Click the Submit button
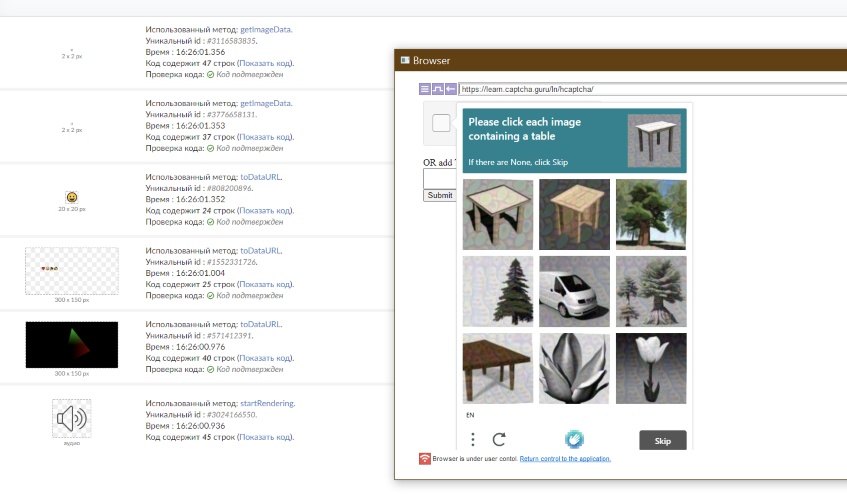Viewport: 847px width, 500px height. point(439,195)
